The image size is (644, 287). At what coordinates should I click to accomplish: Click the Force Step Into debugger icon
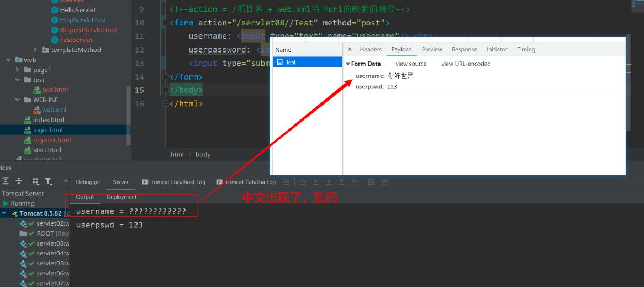pos(329,182)
